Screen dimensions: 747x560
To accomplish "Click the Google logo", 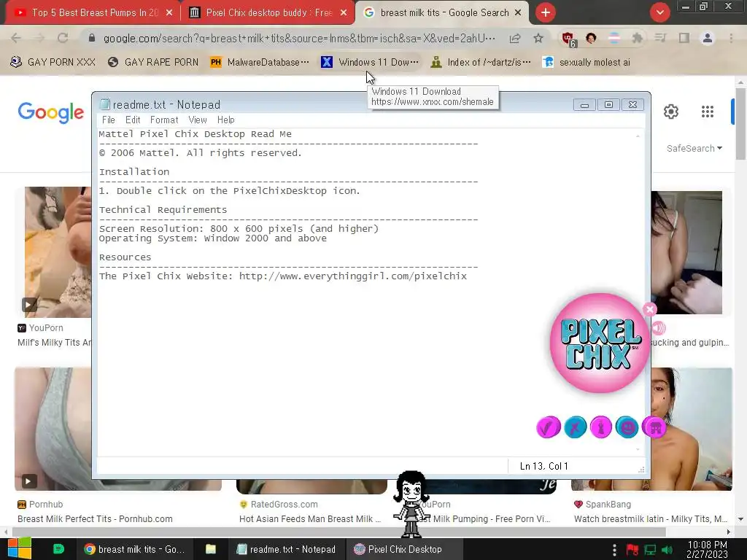I will tap(51, 112).
